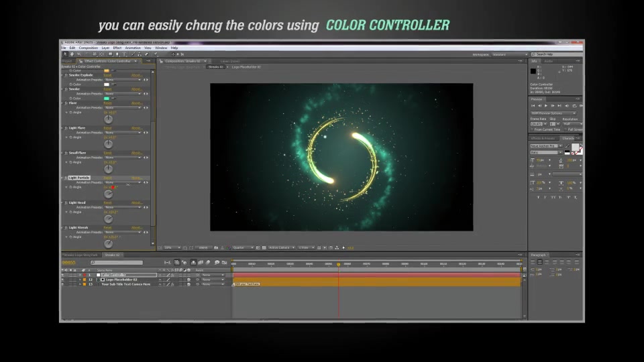Select the Clone Stamp tool
Screen dimensions: 644x362
point(140,54)
